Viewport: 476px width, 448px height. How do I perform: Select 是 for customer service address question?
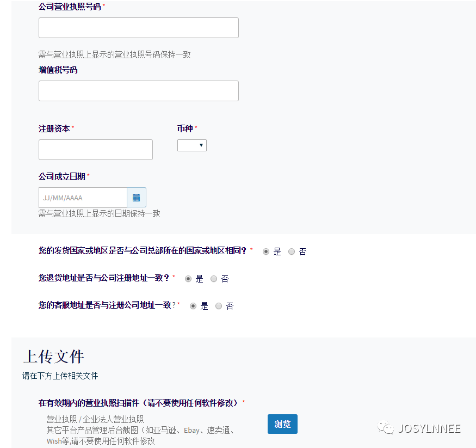pyautogui.click(x=193, y=306)
